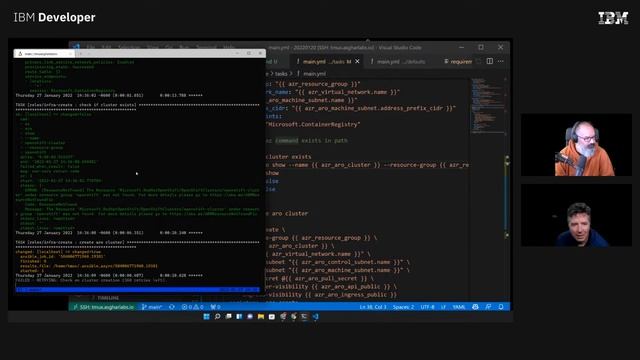Viewport: 640px width, 360px height.
Task: Click the broadcast icon in status bar
Action: pyautogui.click(x=488, y=307)
